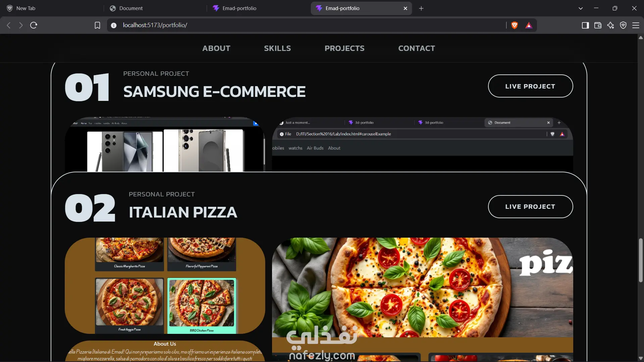Image resolution: width=644 pixels, height=362 pixels.
Task: Open the Brave VPN icon
Action: [623, 25]
